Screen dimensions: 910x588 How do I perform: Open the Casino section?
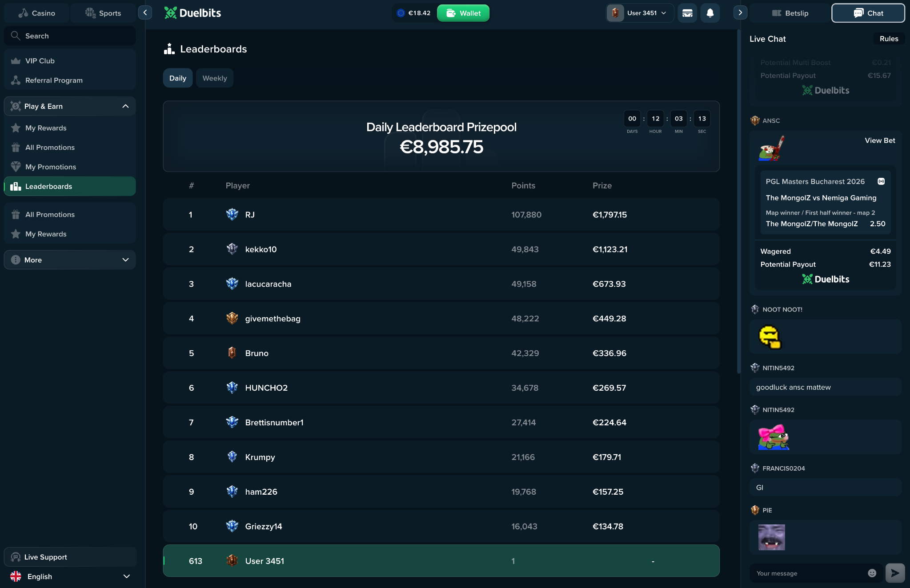click(x=36, y=13)
